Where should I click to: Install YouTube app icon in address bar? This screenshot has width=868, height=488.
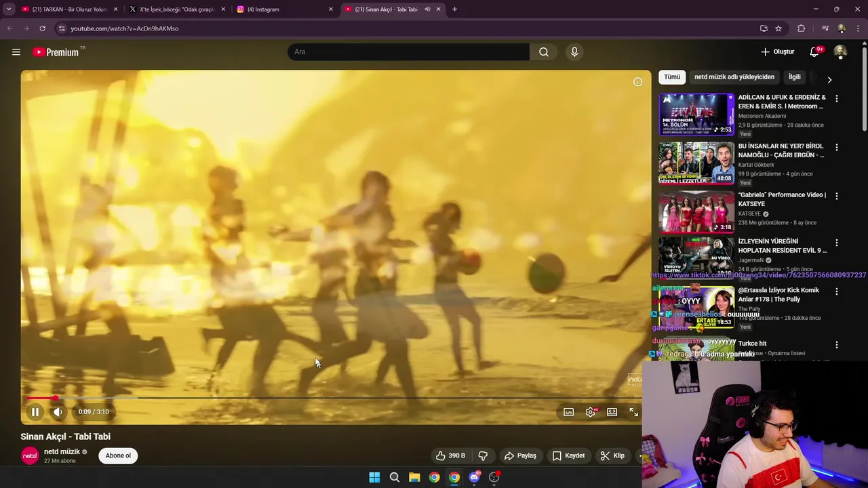click(x=764, y=28)
